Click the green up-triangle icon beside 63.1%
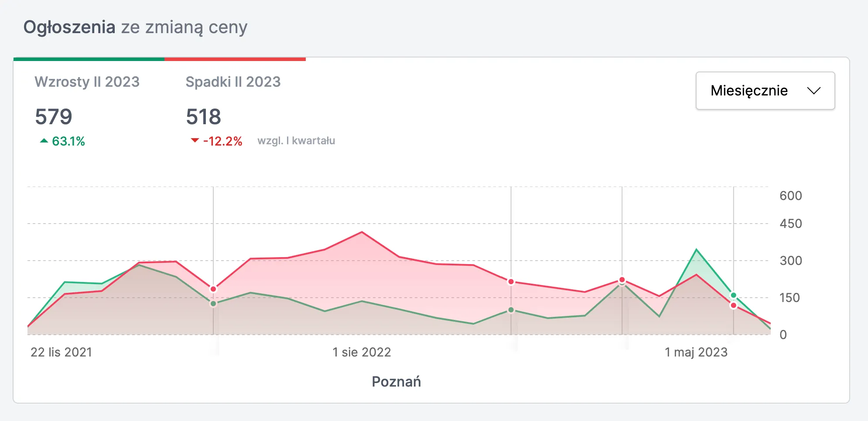This screenshot has width=868, height=421. 44,141
